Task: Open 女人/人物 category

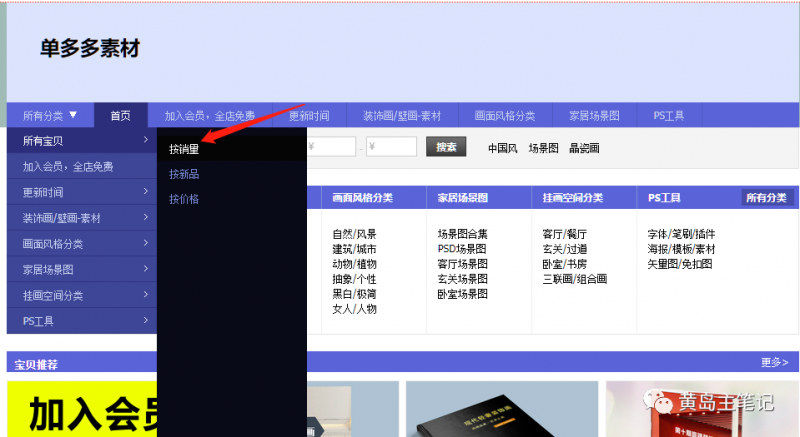Action: 355,309
